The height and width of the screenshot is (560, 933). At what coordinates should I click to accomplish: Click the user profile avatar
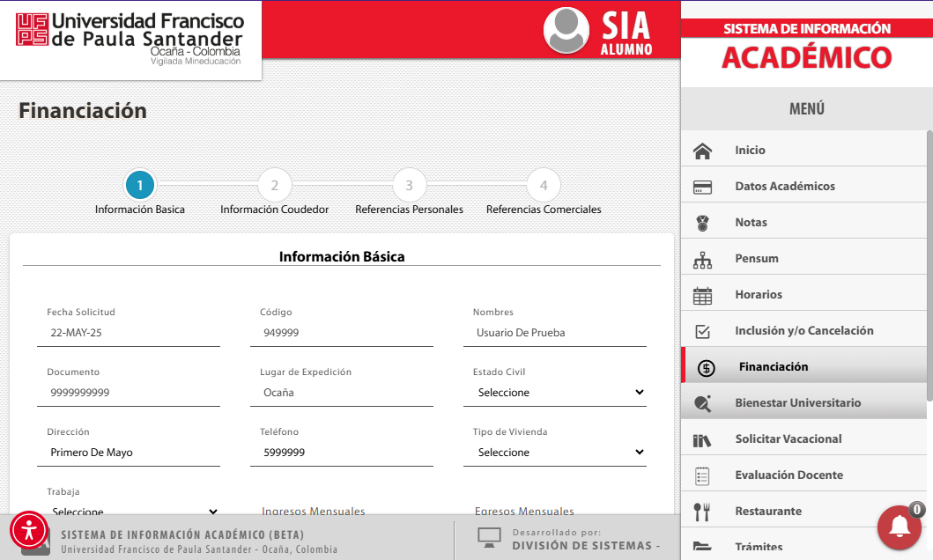coord(566,30)
